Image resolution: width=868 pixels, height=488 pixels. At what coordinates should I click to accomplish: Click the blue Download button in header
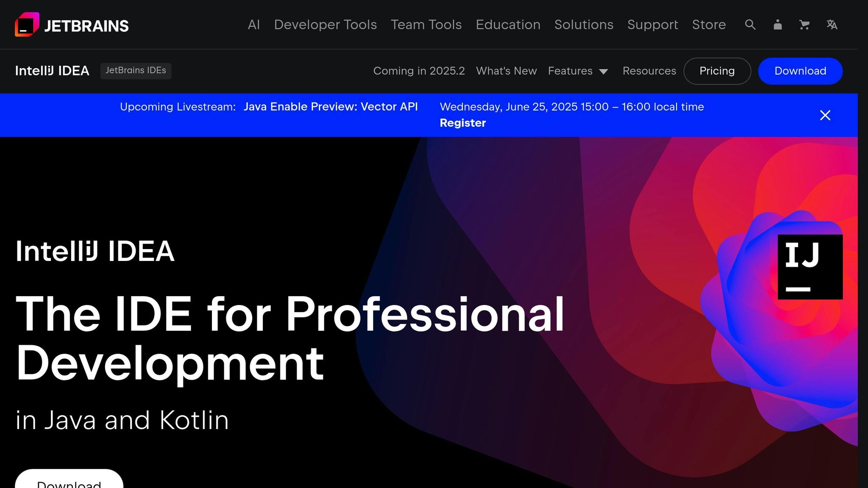click(x=800, y=71)
